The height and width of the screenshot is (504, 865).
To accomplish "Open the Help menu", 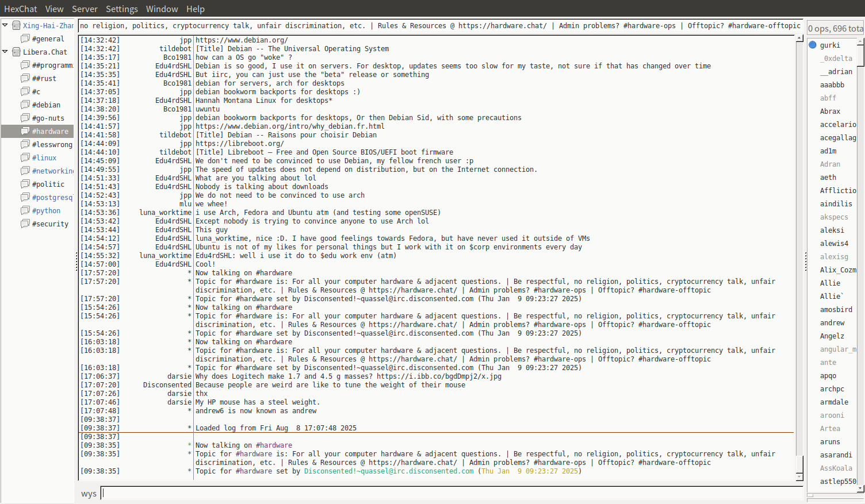I will tap(195, 9).
